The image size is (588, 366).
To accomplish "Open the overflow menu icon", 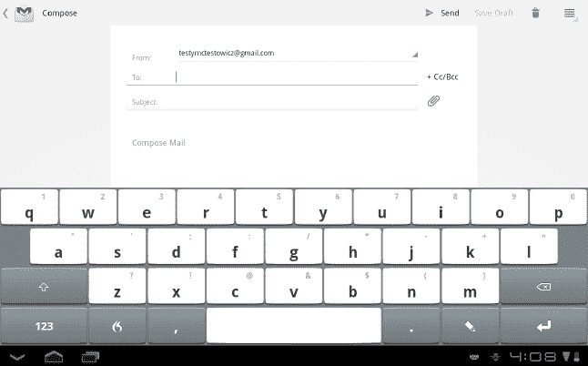I will [570, 14].
